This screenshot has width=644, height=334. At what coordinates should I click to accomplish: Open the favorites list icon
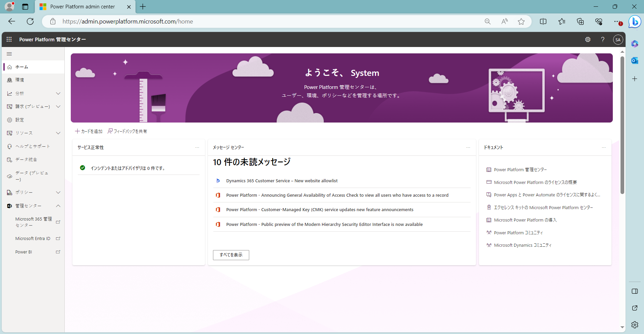pos(562,21)
